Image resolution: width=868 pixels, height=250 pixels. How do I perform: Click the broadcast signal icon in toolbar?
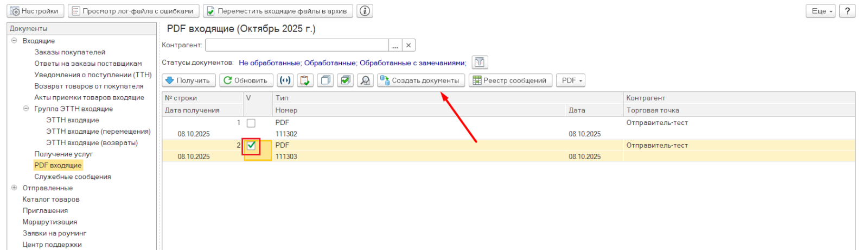point(285,80)
